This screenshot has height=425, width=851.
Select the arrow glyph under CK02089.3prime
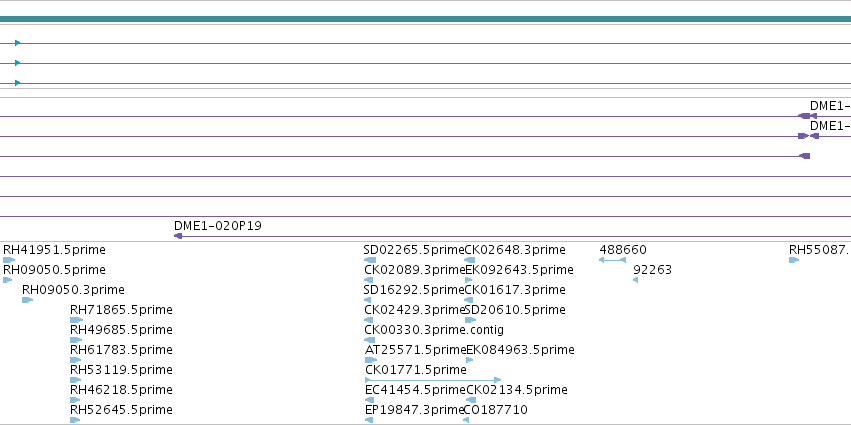[x=369, y=280]
